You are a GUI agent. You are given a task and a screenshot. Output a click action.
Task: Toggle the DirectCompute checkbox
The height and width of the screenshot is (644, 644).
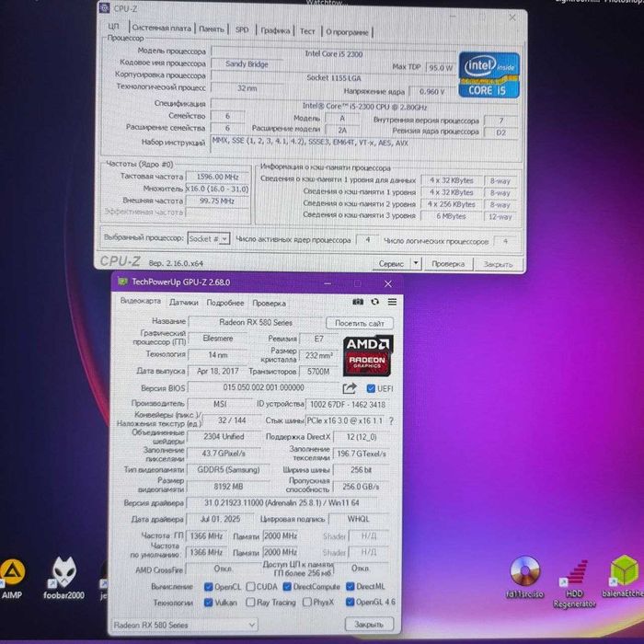click(x=287, y=587)
